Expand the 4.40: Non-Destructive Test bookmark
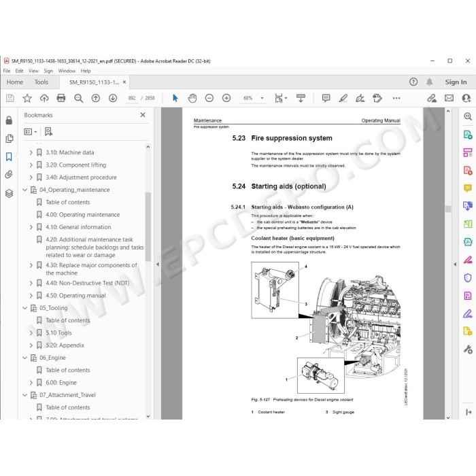Image resolution: width=476 pixels, height=476 pixels. (x=31, y=283)
